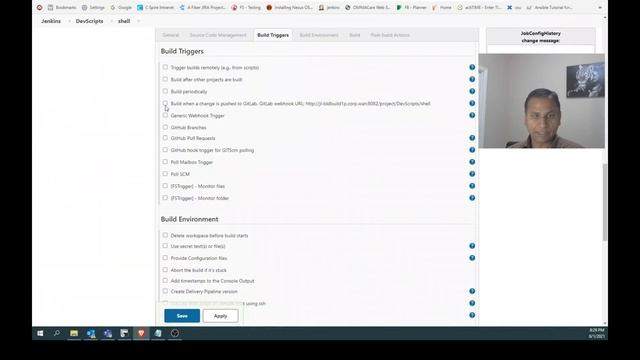The height and width of the screenshot is (360, 640).
Task: Open DevScripts breadcrumb link
Action: [x=89, y=21]
